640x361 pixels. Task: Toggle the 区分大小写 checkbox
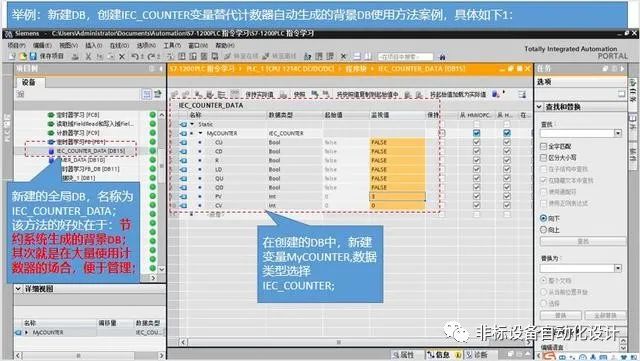[x=543, y=157]
